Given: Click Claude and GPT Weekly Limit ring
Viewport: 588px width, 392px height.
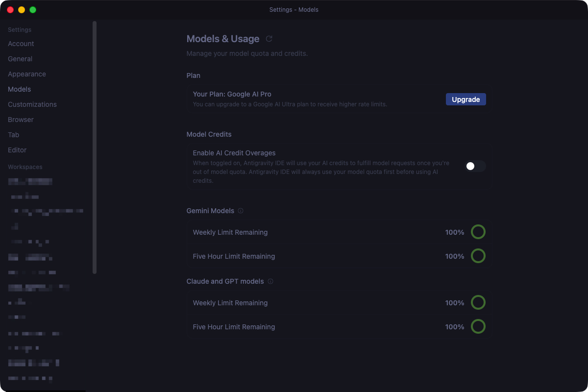Looking at the screenshot, I should tap(478, 302).
